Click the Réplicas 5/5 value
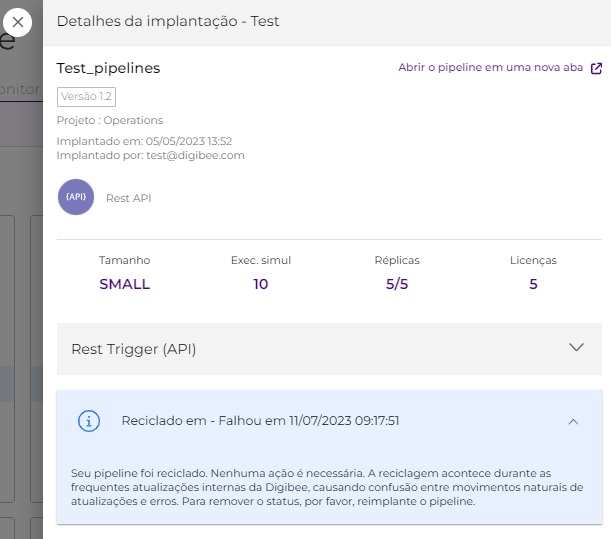Screen dimensions: 611x539 [397, 284]
